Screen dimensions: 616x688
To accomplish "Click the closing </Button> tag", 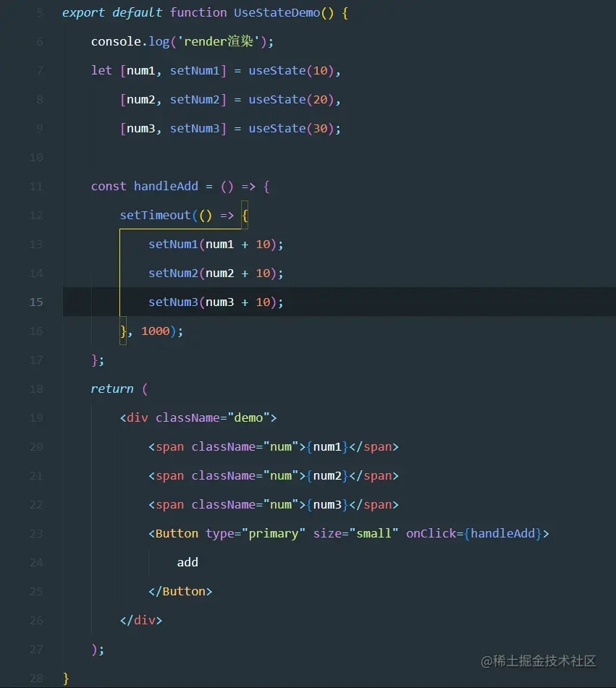I will [x=180, y=592].
